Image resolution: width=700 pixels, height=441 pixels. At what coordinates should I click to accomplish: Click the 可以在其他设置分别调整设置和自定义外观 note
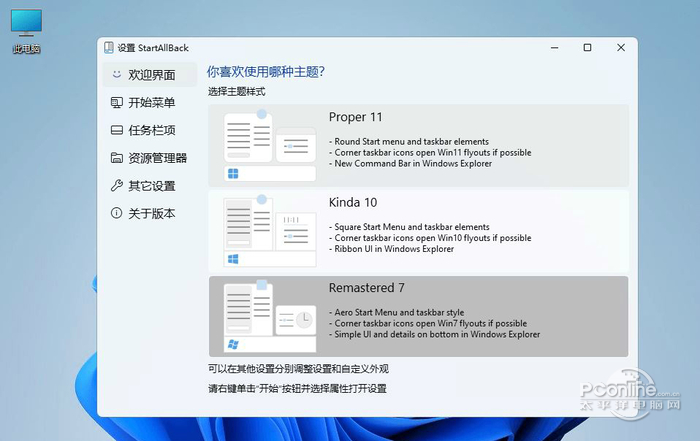point(298,369)
